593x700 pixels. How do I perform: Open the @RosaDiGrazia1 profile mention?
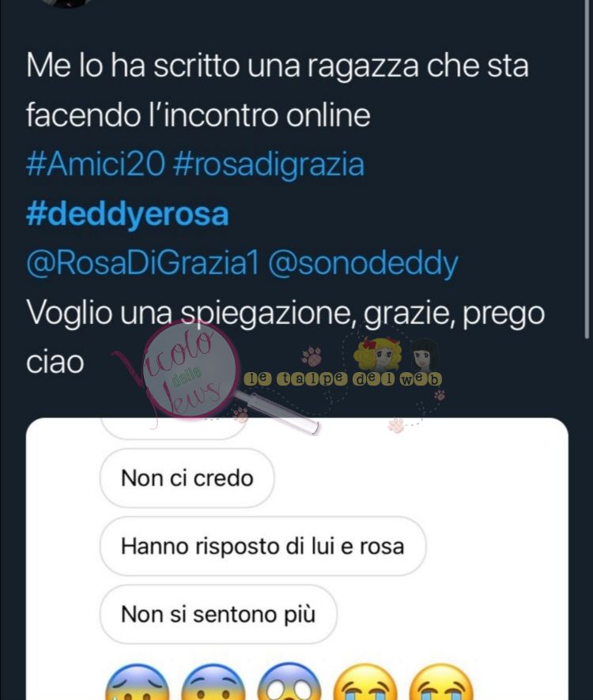click(x=142, y=264)
